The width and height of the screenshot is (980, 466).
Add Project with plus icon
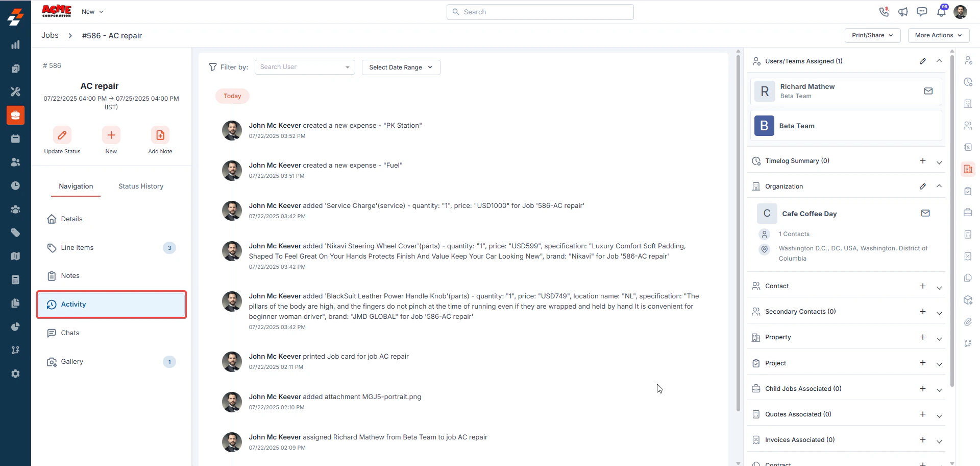tap(923, 363)
